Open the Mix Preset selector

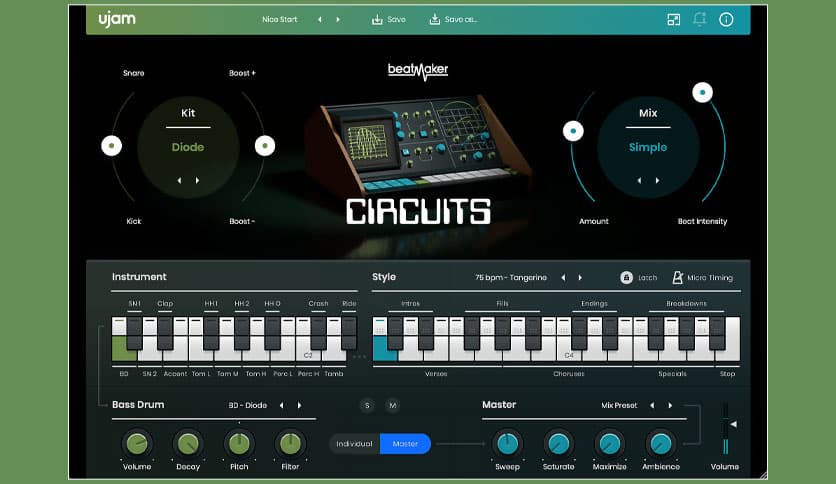click(619, 406)
